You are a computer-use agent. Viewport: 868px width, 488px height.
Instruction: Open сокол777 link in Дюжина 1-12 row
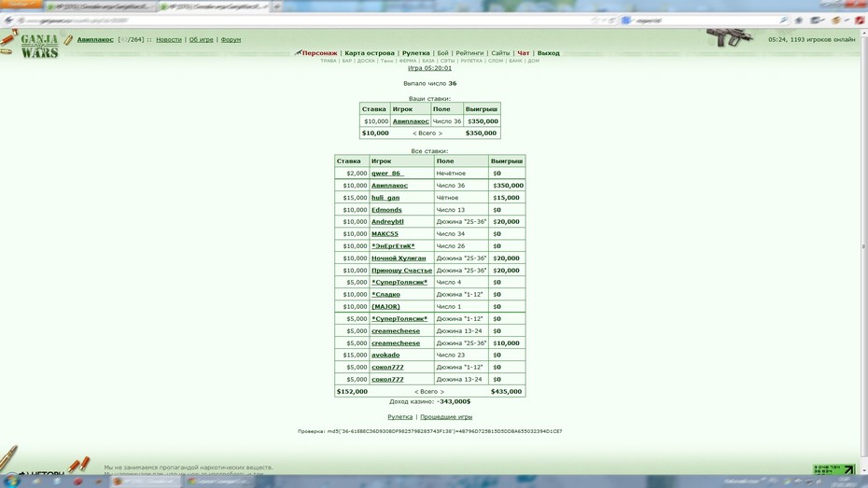(387, 368)
